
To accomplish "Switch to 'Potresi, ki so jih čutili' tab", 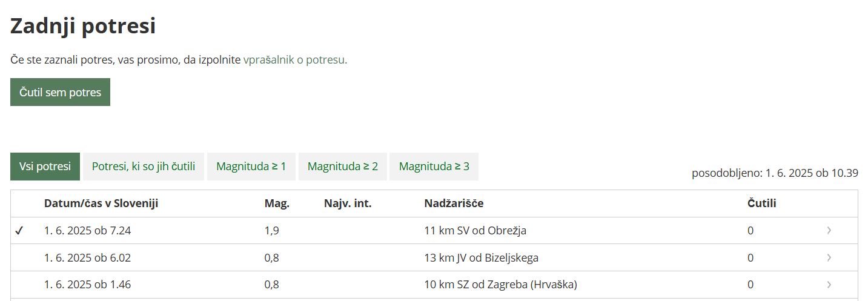I will (144, 167).
